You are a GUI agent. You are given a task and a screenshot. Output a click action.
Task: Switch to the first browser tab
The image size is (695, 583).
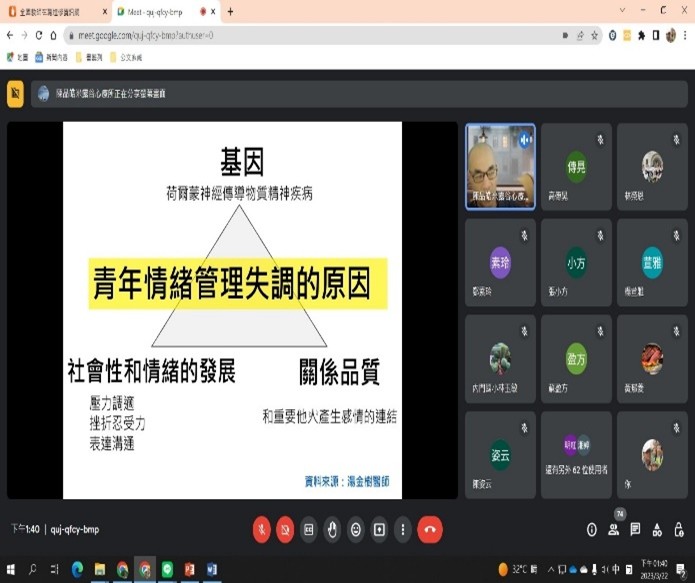[x=55, y=12]
